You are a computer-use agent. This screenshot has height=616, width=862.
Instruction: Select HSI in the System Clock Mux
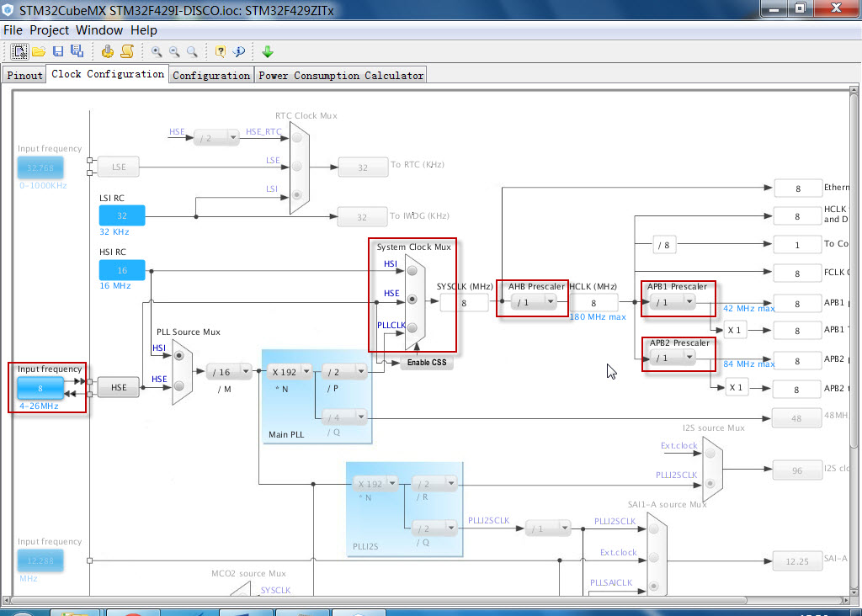[412, 270]
